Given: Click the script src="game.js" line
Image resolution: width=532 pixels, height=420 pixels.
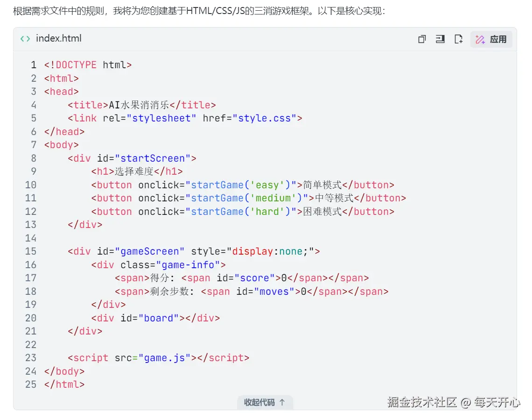Looking at the screenshot, I should coord(159,358).
